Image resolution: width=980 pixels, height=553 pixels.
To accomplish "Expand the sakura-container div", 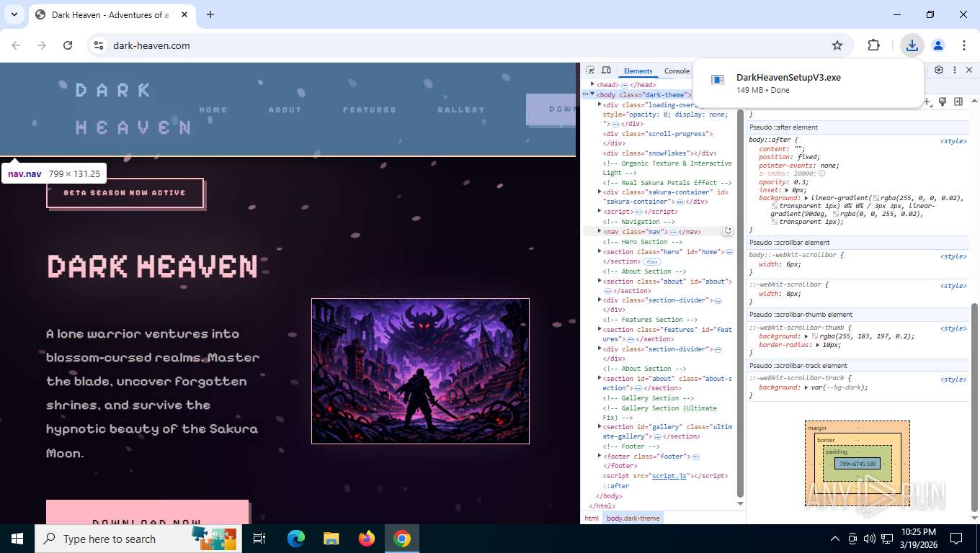I will tap(600, 192).
